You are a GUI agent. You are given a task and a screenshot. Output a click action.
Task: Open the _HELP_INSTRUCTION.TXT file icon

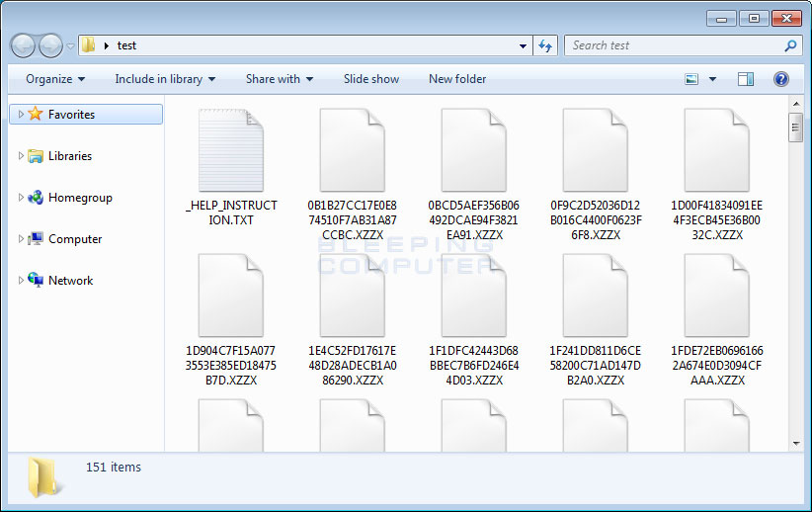point(231,148)
